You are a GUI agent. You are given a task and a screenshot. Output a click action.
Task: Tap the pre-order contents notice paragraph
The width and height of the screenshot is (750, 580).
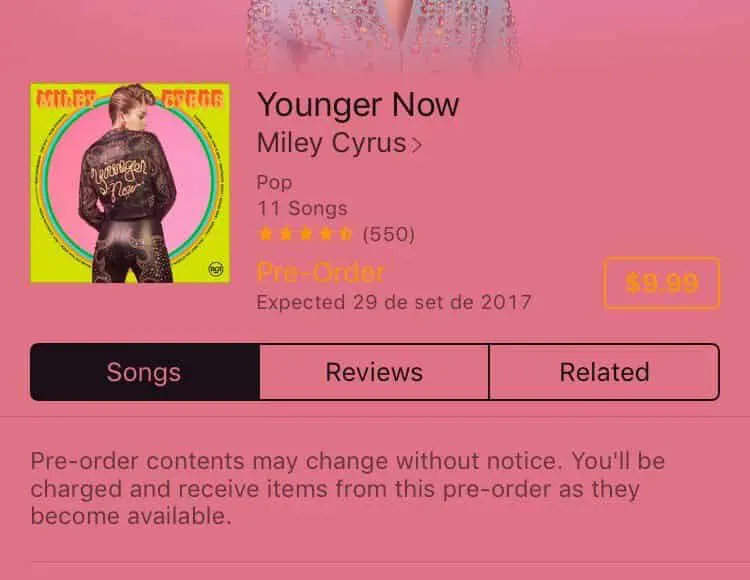(x=348, y=489)
